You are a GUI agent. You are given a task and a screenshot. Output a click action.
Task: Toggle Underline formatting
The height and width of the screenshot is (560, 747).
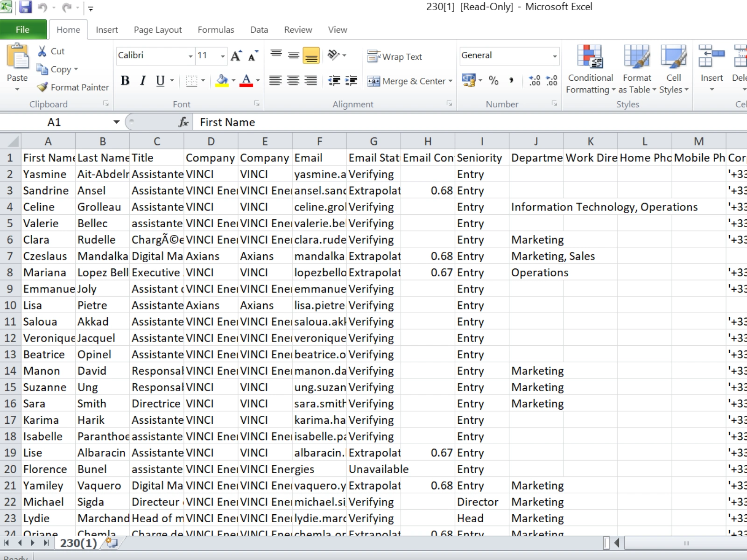[160, 81]
